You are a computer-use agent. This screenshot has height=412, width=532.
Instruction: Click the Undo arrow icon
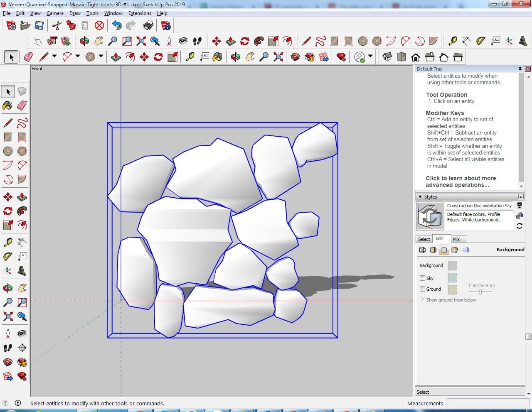(x=117, y=26)
